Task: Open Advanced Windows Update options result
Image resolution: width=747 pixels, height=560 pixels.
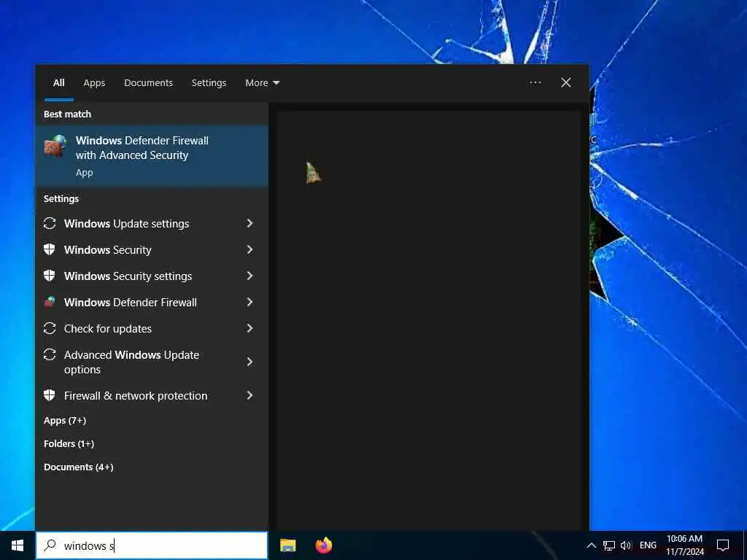Action: pos(152,362)
